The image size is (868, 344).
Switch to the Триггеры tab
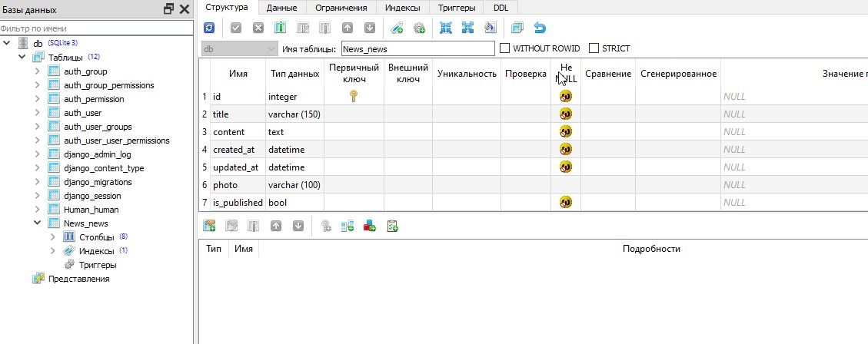[x=456, y=8]
